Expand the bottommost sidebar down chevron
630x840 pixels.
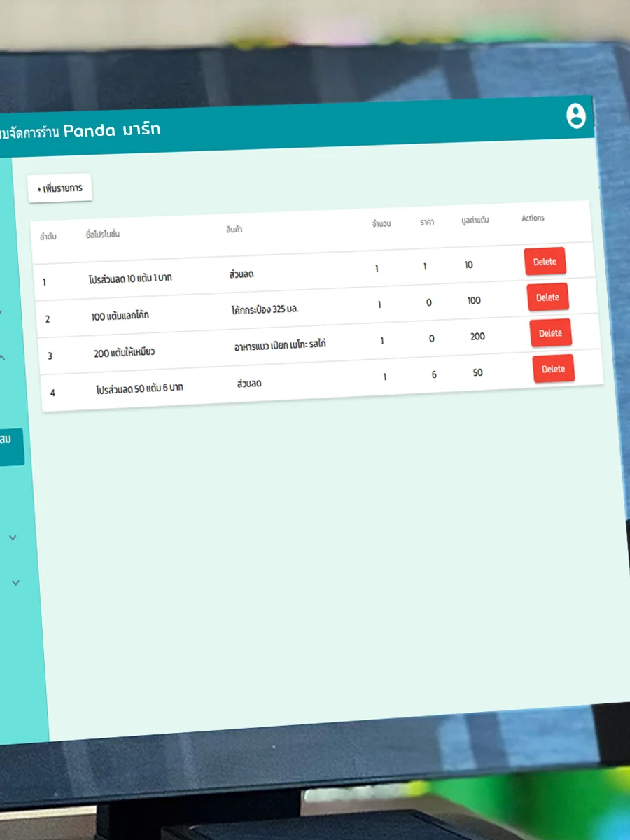click(15, 582)
